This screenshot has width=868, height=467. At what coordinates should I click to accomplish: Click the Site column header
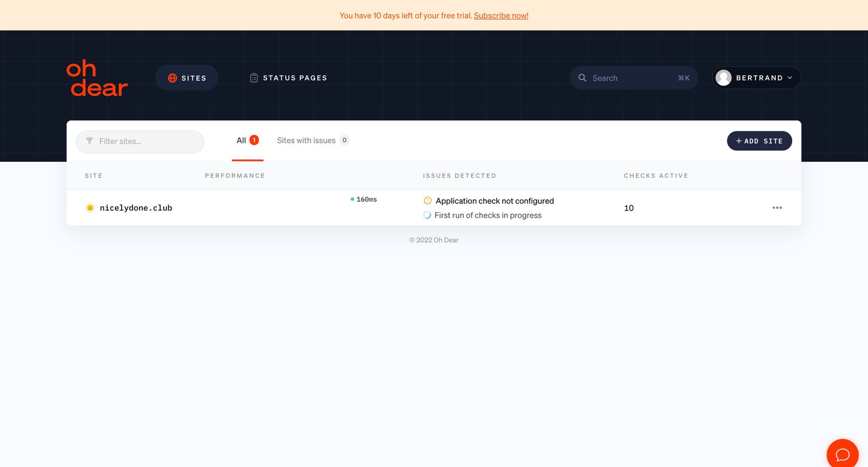pos(94,176)
